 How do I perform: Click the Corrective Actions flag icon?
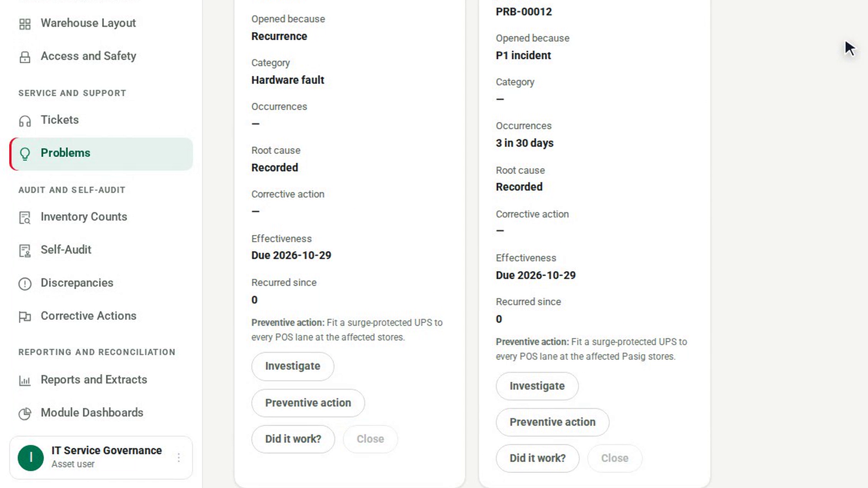(x=25, y=317)
